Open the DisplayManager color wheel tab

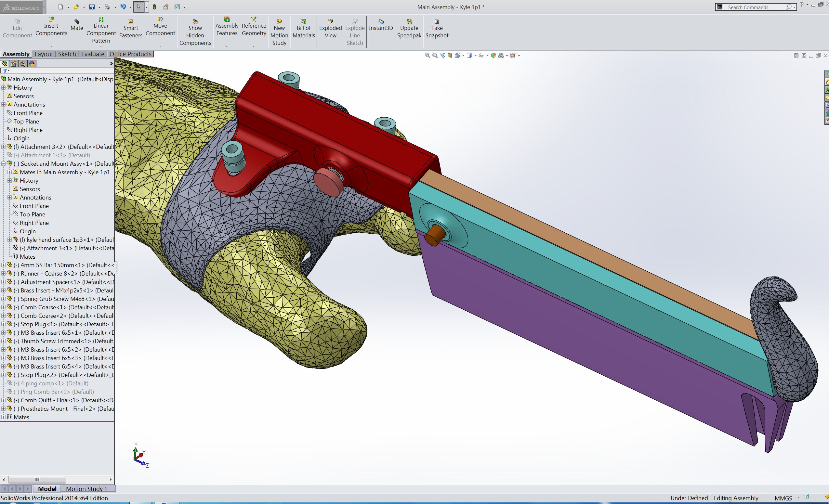coord(32,64)
